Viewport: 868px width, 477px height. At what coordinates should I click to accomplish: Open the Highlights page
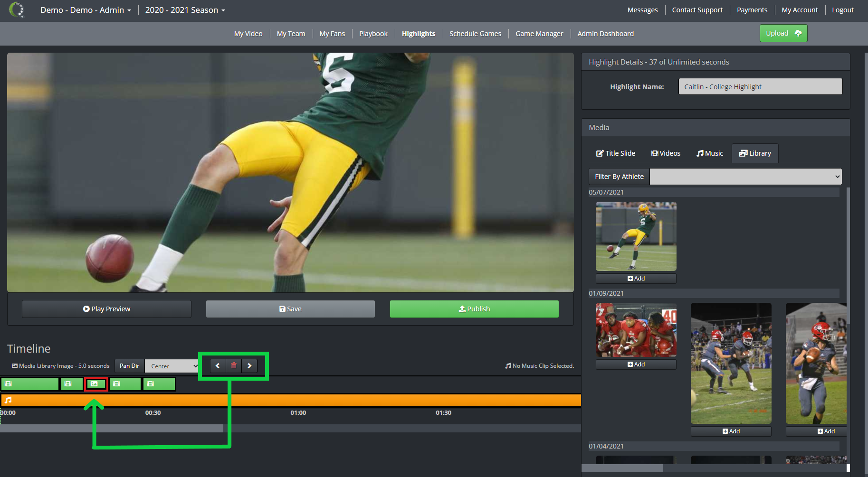pos(419,34)
